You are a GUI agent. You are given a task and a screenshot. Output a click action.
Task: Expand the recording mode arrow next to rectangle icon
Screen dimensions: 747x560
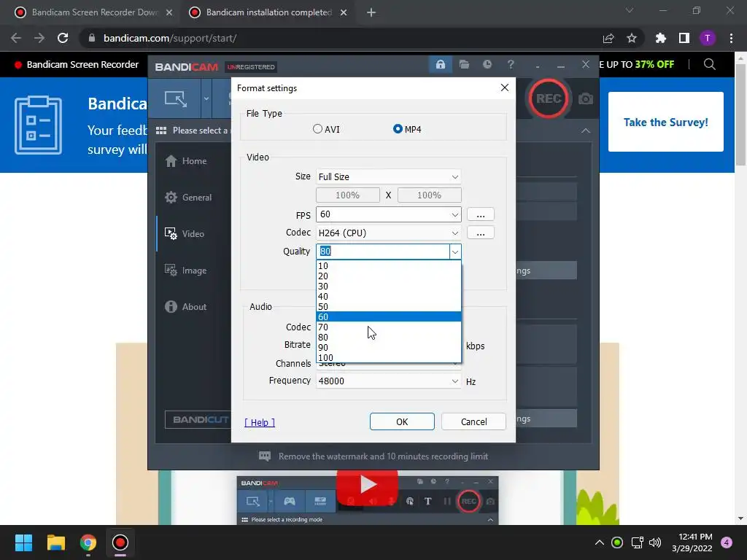(206, 98)
